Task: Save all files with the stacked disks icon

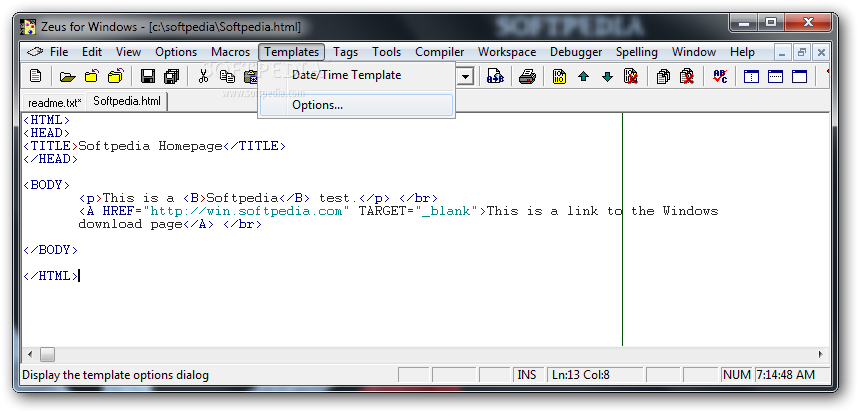Action: tap(171, 76)
